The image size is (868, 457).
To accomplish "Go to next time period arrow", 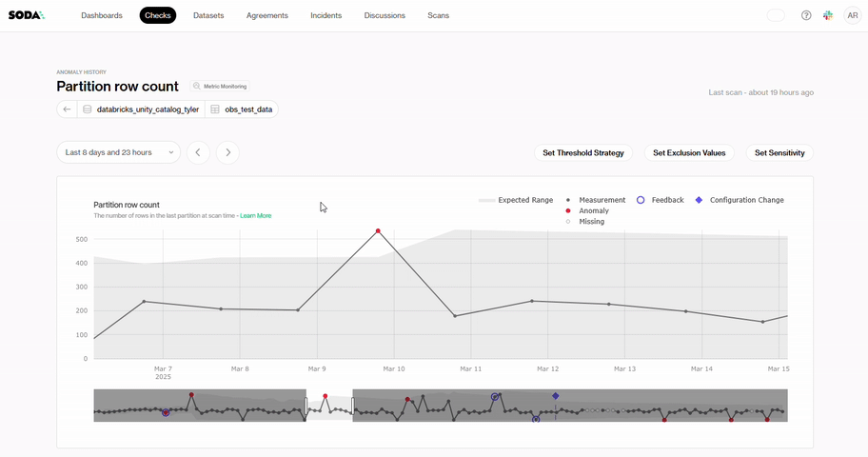I will (x=227, y=152).
